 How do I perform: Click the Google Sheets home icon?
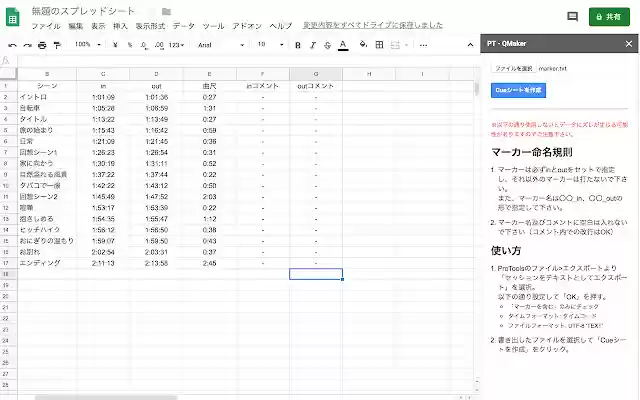pos(12,18)
